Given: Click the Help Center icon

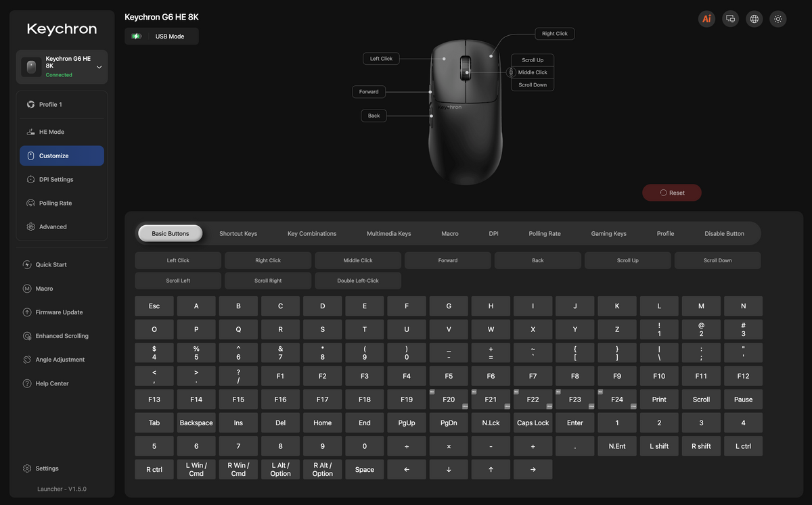Looking at the screenshot, I should click(x=27, y=383).
